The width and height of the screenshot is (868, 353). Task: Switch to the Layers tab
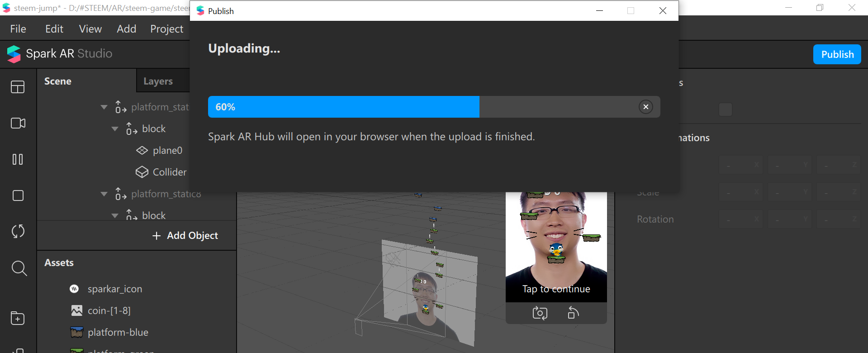point(158,81)
